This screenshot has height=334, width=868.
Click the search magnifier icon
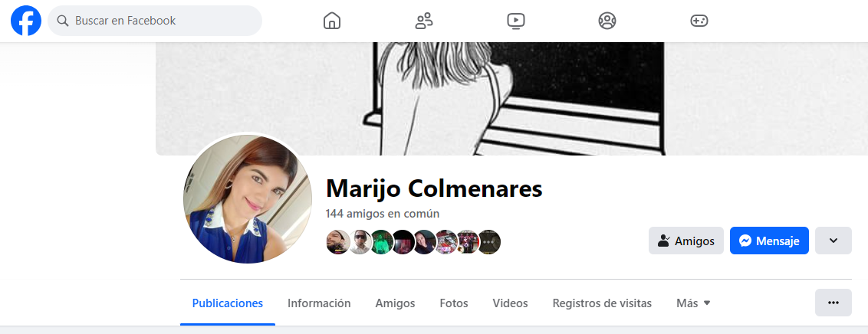tap(63, 21)
